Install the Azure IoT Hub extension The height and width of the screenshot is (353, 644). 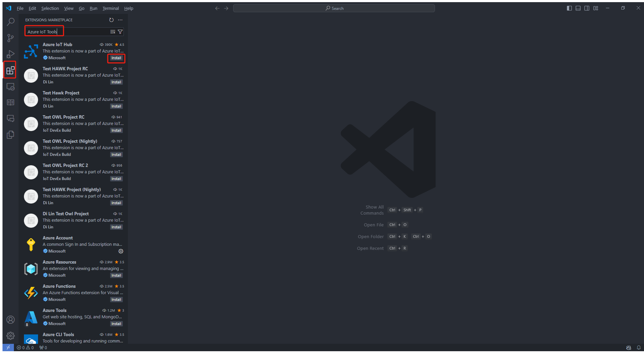pyautogui.click(x=116, y=58)
